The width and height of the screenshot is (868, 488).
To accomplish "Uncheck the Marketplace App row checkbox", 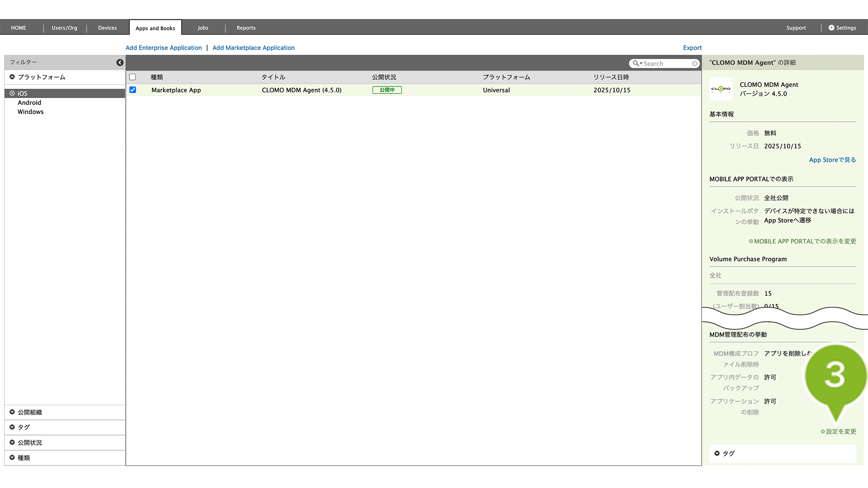I will (133, 90).
